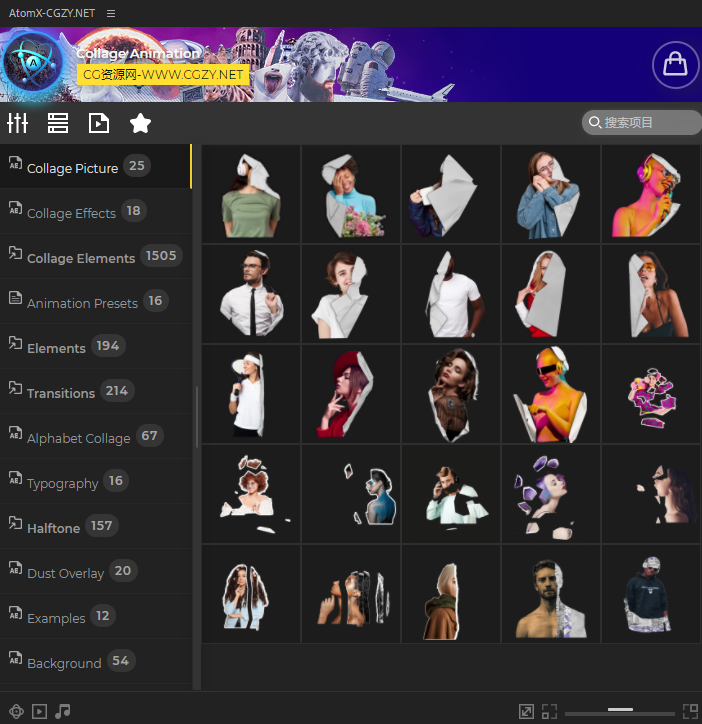Screen dimensions: 702x724
Task: Click the search project field
Action: pyautogui.click(x=641, y=122)
